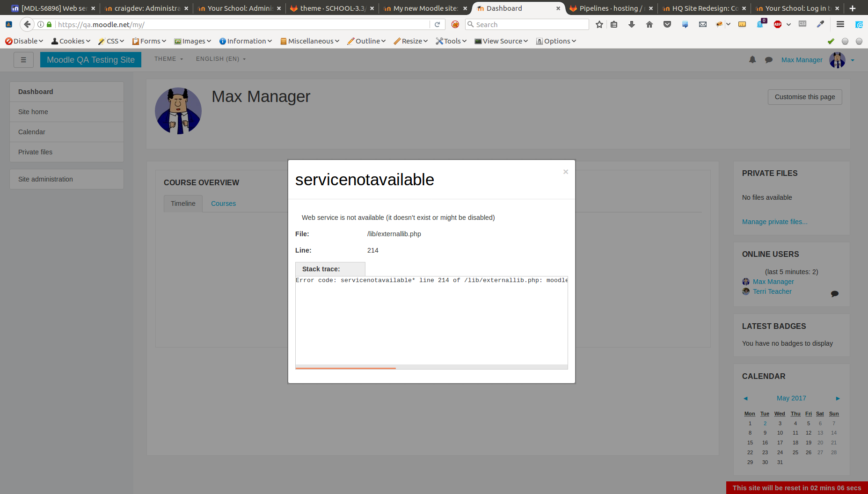The height and width of the screenshot is (494, 868).
Task: Open Manage private files link
Action: [775, 222]
